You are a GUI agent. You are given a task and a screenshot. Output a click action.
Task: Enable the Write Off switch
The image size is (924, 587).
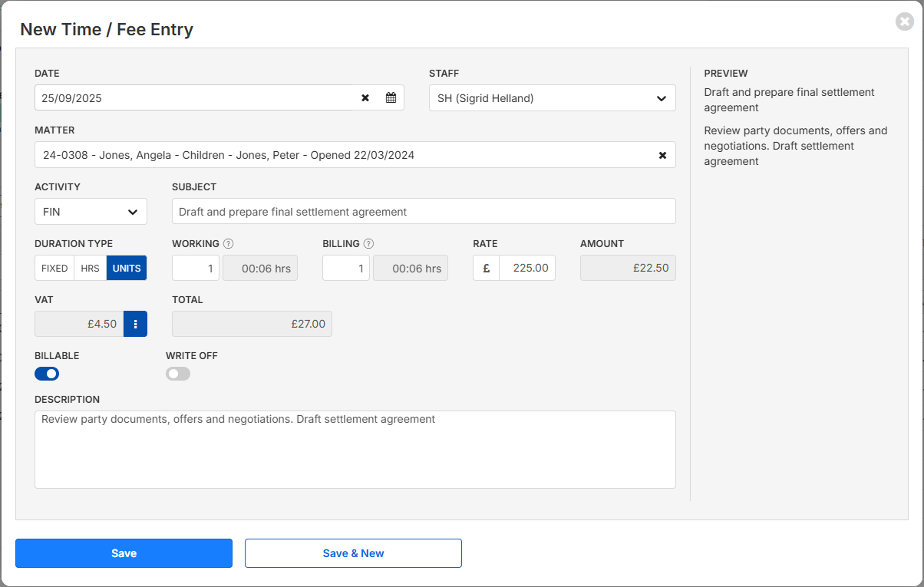178,374
